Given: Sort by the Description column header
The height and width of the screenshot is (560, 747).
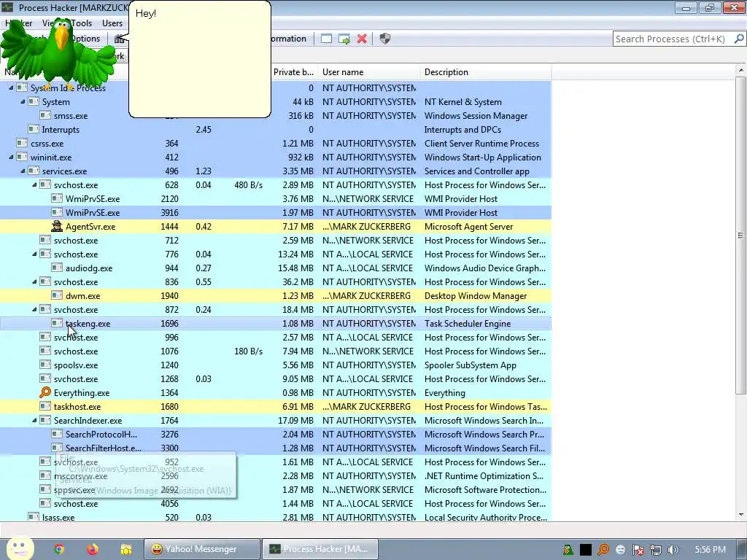Looking at the screenshot, I should [485, 72].
